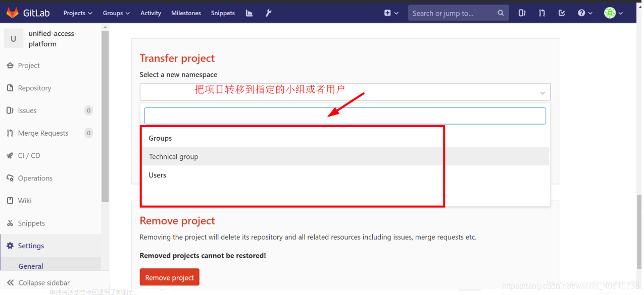Click the Merge Requests count badge

[x=88, y=133]
